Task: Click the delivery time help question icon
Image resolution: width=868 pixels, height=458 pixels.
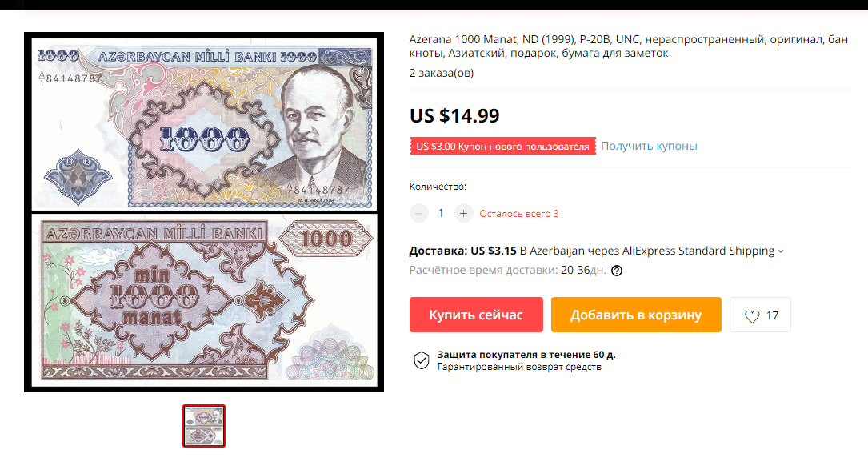Action: [617, 271]
